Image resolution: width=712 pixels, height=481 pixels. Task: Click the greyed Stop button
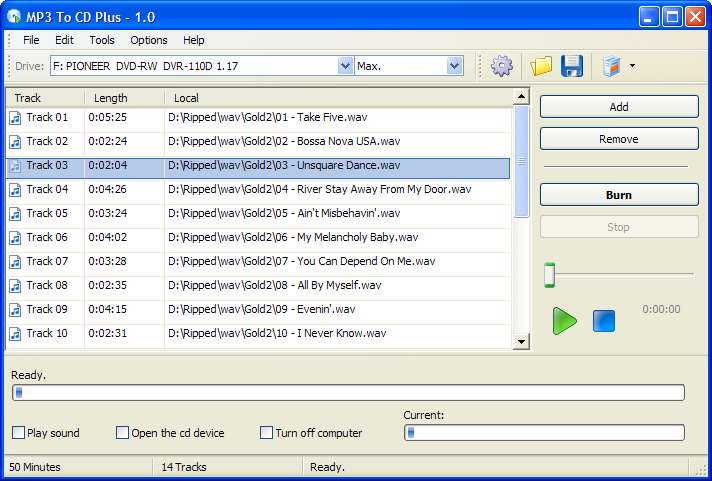tap(619, 227)
